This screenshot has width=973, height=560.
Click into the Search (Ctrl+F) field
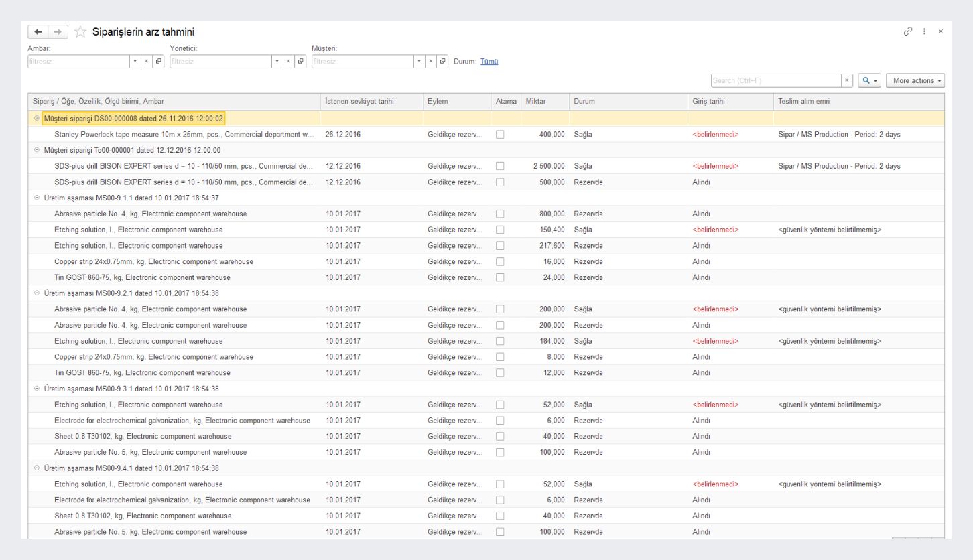click(x=775, y=80)
